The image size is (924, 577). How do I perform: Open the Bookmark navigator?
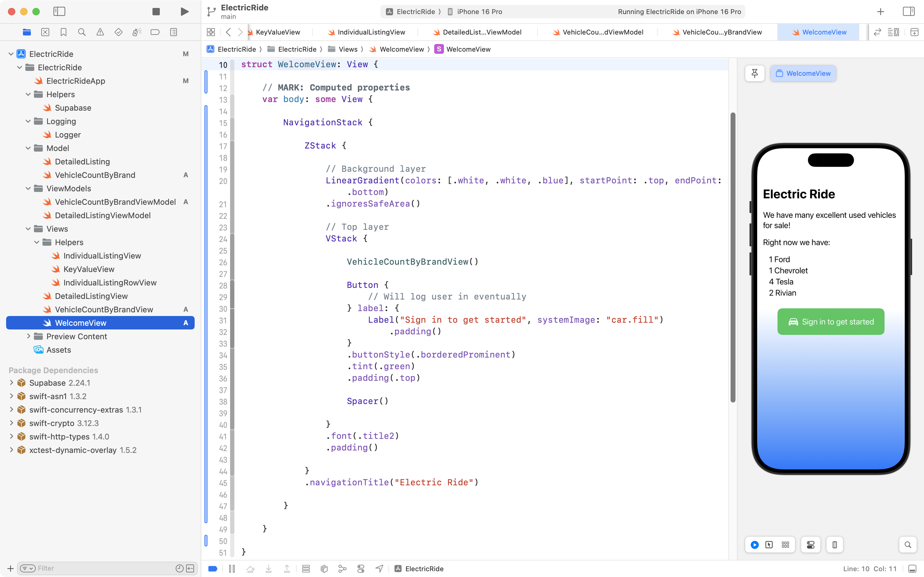pyautogui.click(x=63, y=32)
